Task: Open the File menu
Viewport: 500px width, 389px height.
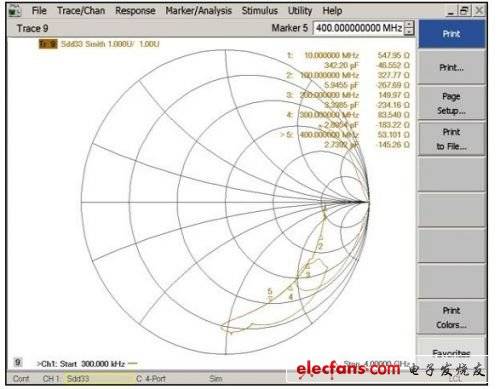Action: (x=39, y=11)
